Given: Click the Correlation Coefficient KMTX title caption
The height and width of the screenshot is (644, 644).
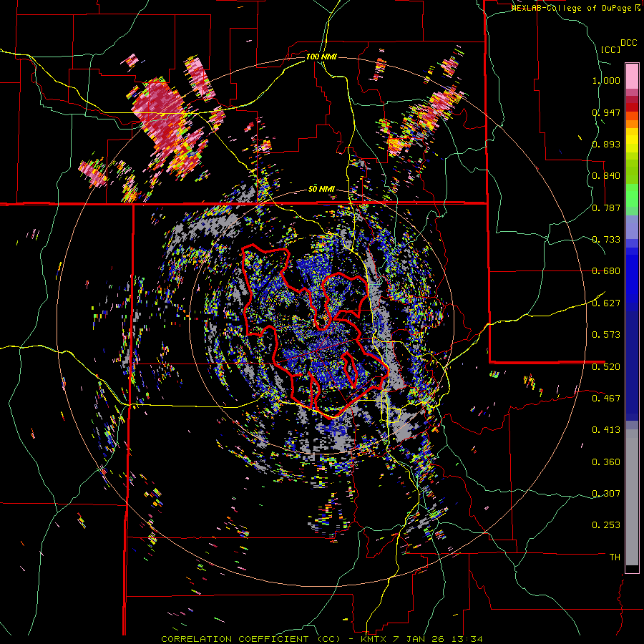Looking at the screenshot, I should pos(321,639).
